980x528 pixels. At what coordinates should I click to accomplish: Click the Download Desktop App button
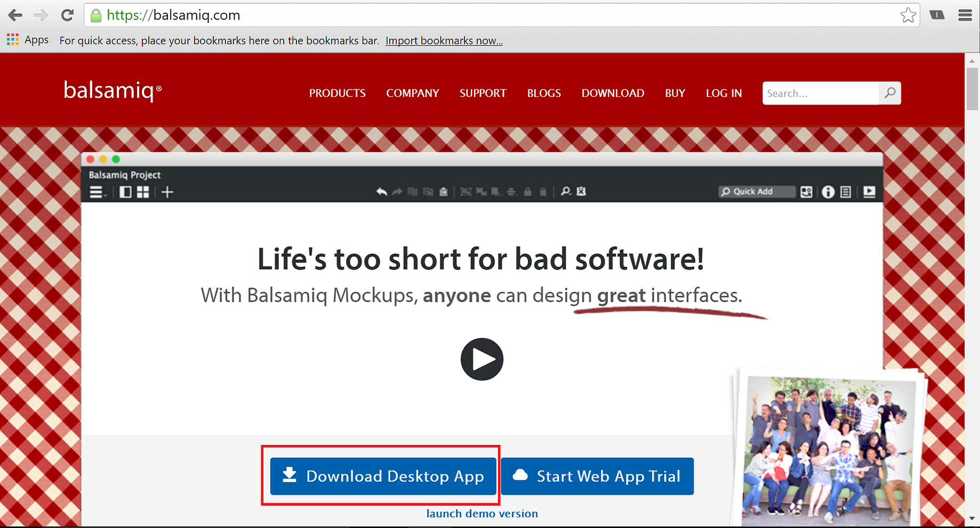pyautogui.click(x=382, y=476)
